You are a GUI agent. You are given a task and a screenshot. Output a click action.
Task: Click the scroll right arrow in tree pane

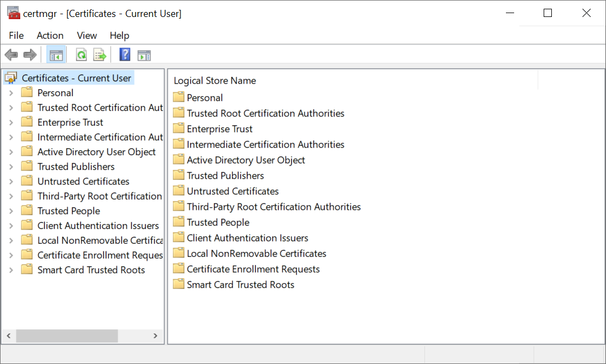tap(155, 336)
